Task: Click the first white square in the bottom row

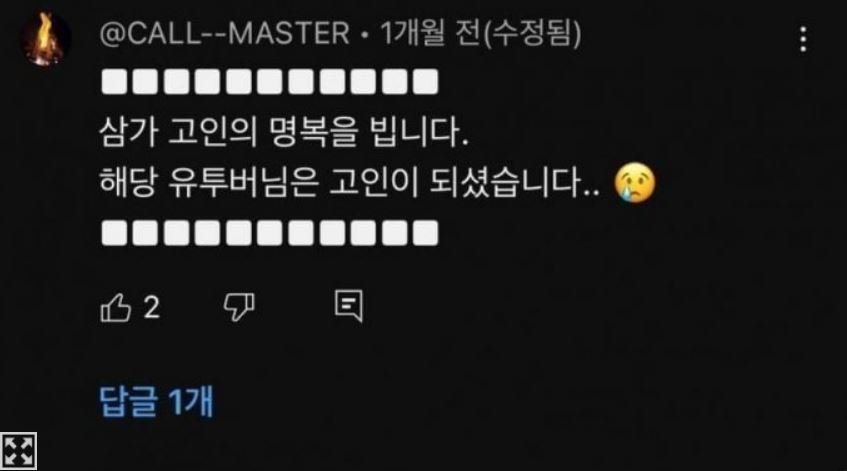Action: click(x=115, y=233)
